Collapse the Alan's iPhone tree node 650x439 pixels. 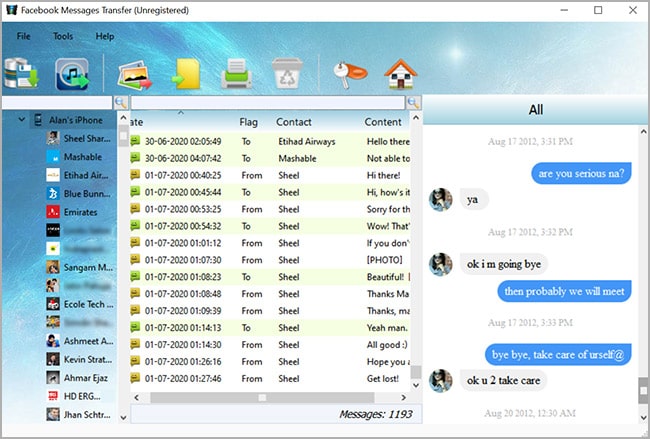coord(20,120)
